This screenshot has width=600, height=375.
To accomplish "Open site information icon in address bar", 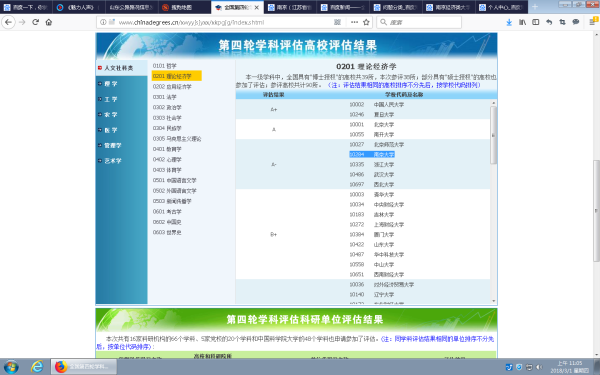I will (103, 22).
